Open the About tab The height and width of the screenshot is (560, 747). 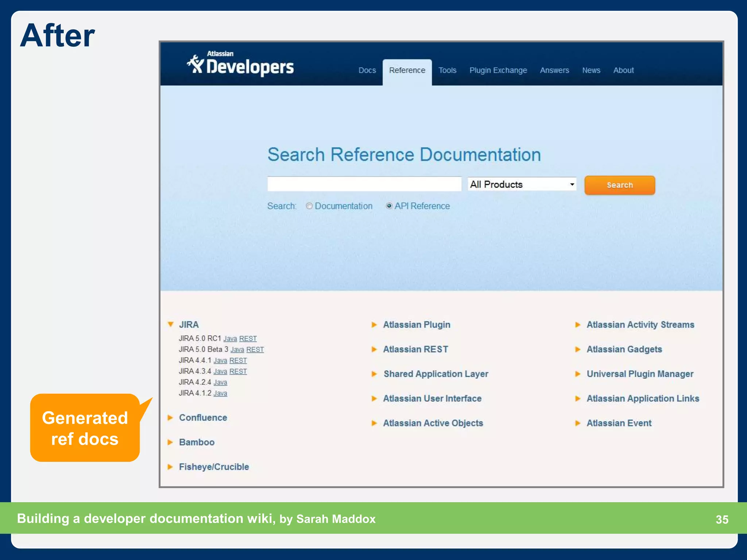pos(623,70)
